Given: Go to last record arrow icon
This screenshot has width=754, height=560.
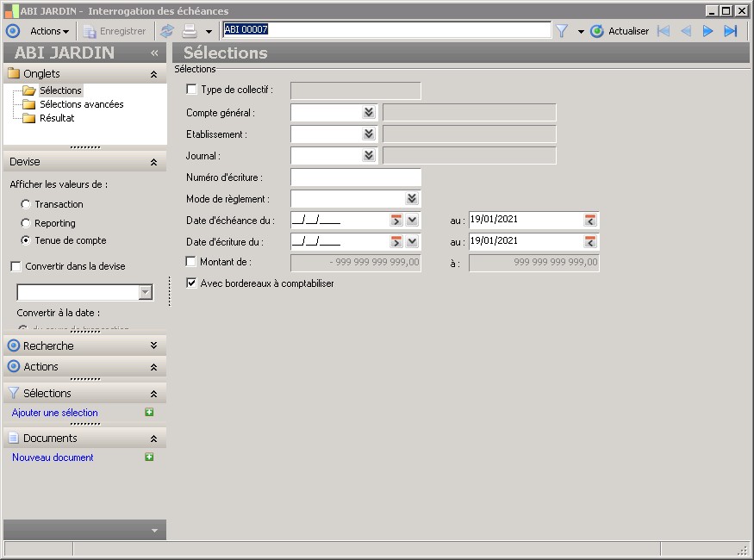Looking at the screenshot, I should tap(731, 31).
